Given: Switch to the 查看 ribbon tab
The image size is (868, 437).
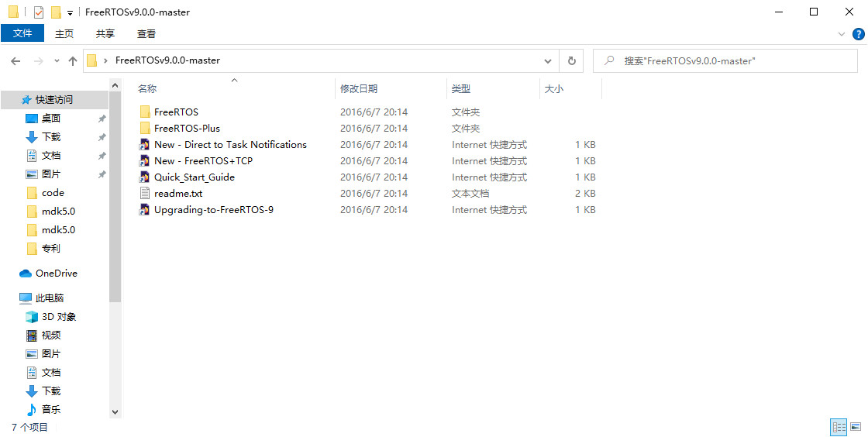Looking at the screenshot, I should [146, 34].
